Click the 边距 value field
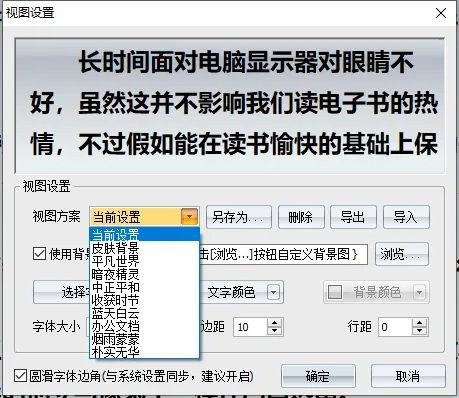Viewport: 459px width, 398px height. tap(250, 327)
